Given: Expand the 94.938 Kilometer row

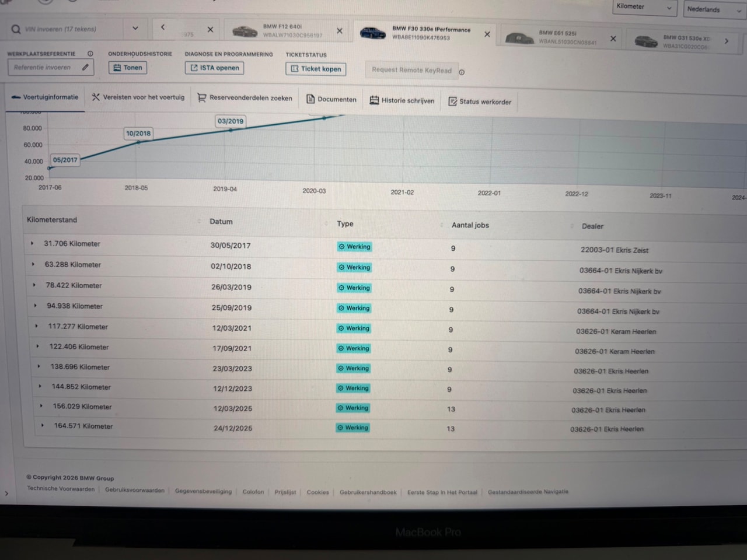Looking at the screenshot, I should point(36,306).
